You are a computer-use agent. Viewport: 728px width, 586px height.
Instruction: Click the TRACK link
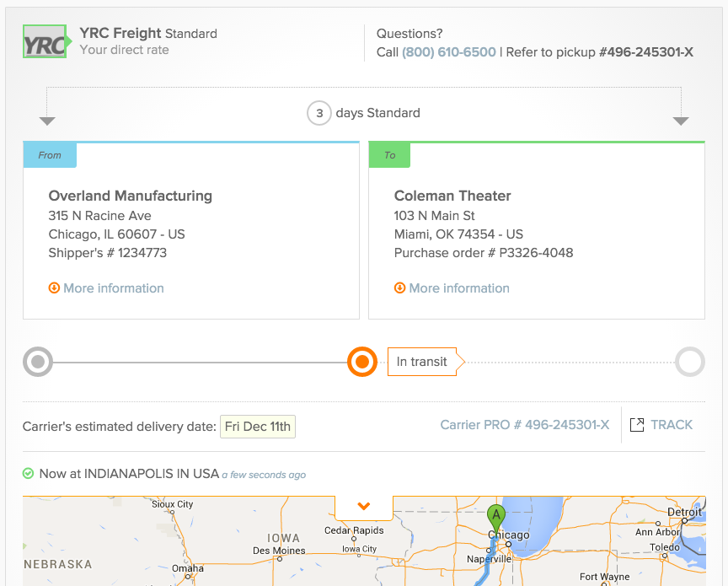point(672,425)
